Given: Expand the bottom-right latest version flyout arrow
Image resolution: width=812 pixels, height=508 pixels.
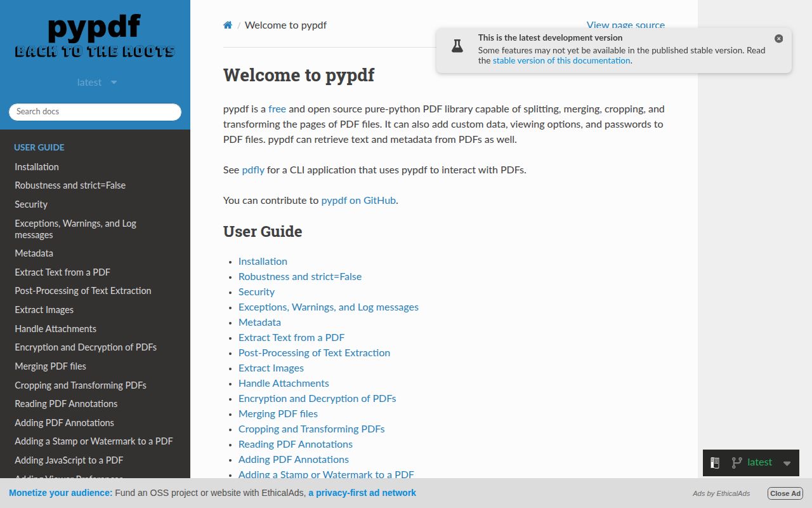Looking at the screenshot, I should 787,464.
